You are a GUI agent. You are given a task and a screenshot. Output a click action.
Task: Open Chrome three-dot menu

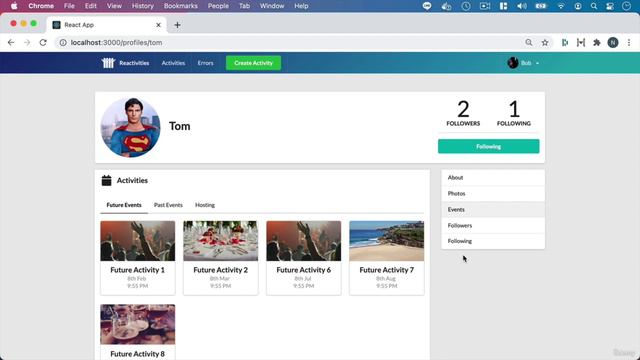point(629,42)
